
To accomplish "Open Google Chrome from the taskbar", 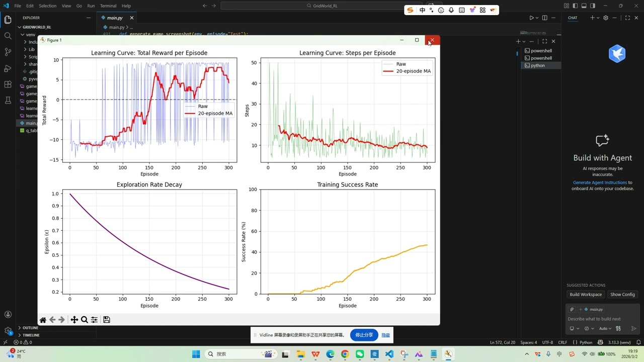I will click(x=345, y=354).
